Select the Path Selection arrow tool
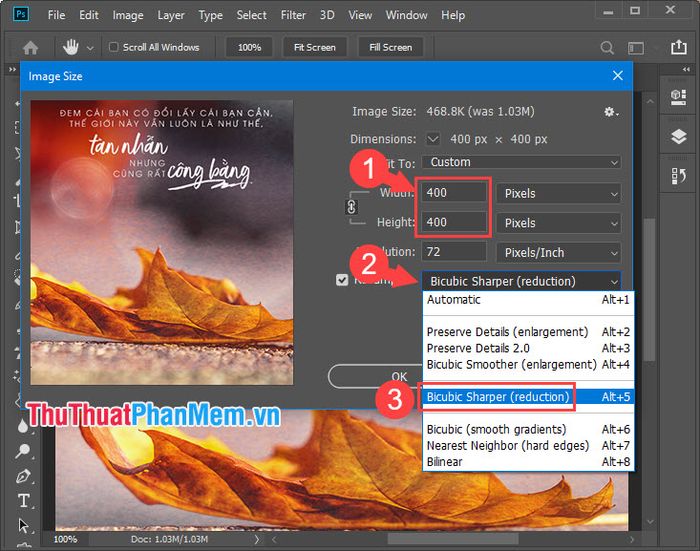Screen dimensions: 700x551 tap(23, 526)
